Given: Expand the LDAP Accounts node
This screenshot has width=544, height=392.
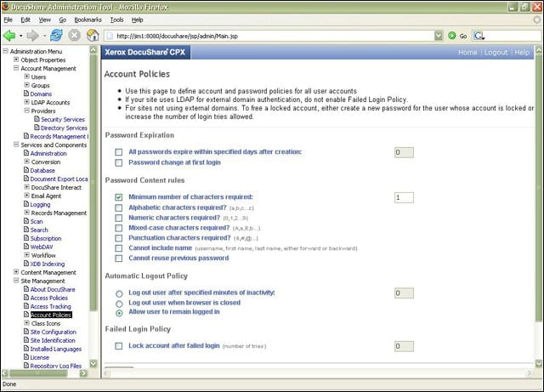Looking at the screenshot, I should tap(26, 102).
